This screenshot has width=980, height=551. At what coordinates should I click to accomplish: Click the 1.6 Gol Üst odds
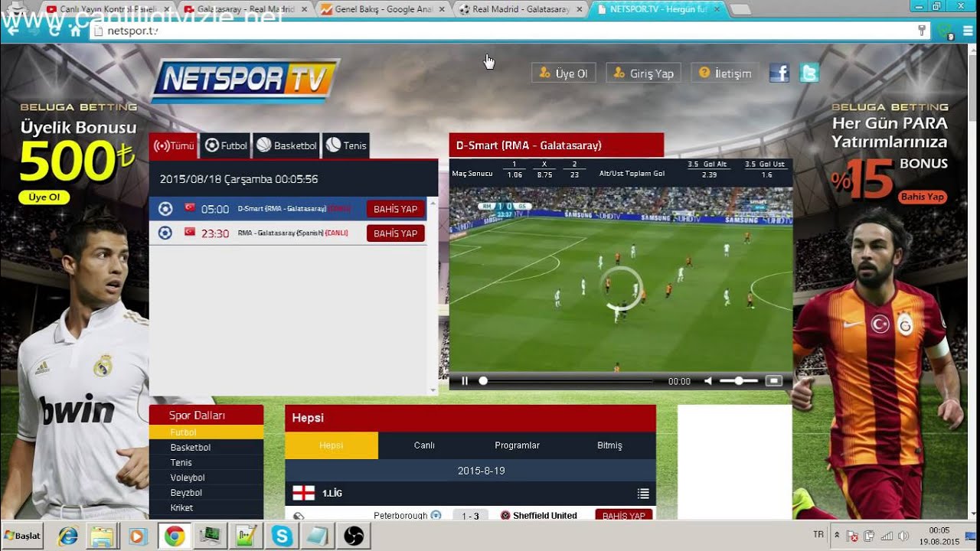pyautogui.click(x=767, y=175)
